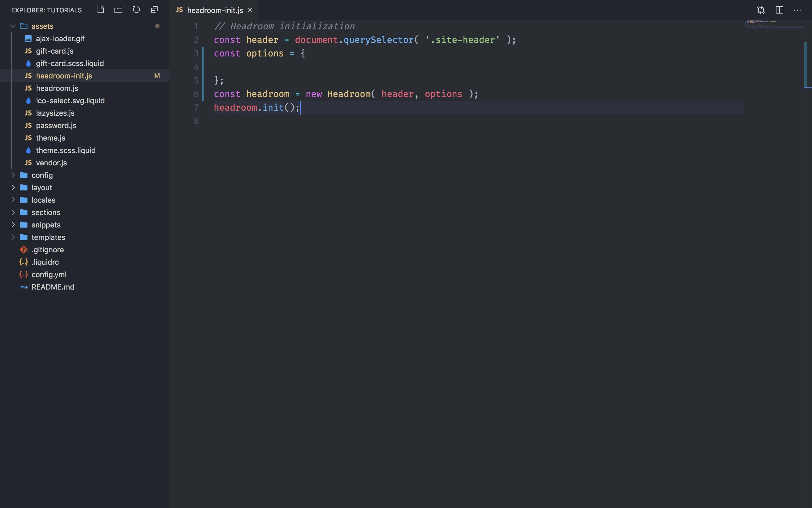Click the liquid drop icon beside theme.scss.liquid

pyautogui.click(x=28, y=150)
